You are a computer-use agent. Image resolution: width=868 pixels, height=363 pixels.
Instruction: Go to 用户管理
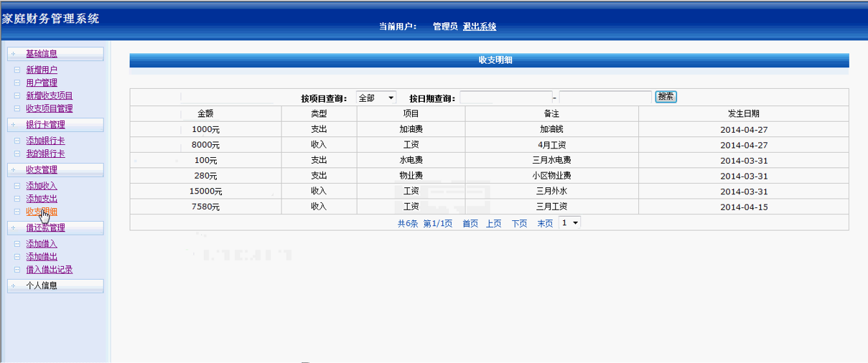42,83
